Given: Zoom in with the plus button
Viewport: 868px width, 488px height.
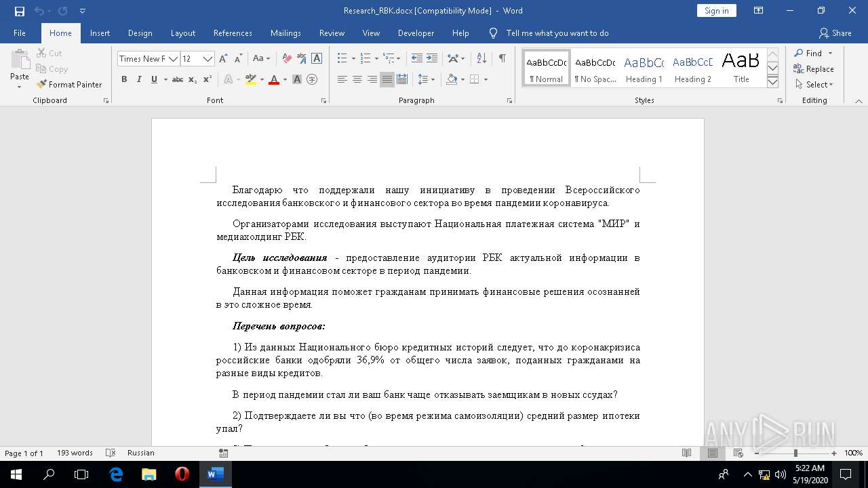Looking at the screenshot, I should pos(834,453).
